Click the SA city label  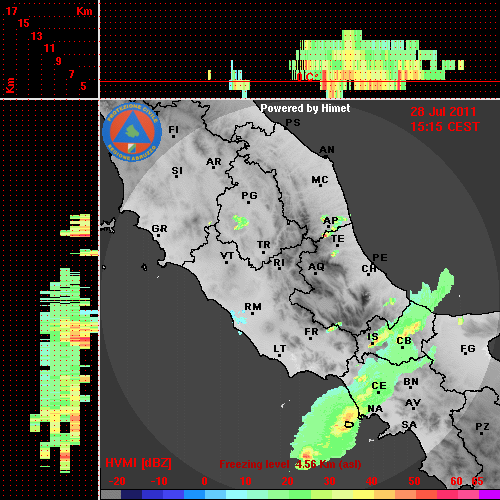pos(409,425)
